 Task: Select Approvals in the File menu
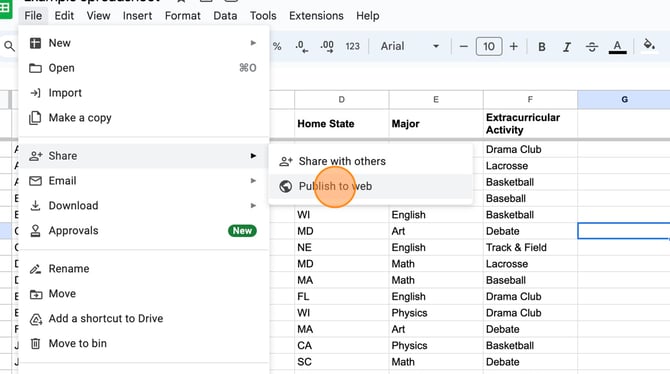coord(143,231)
